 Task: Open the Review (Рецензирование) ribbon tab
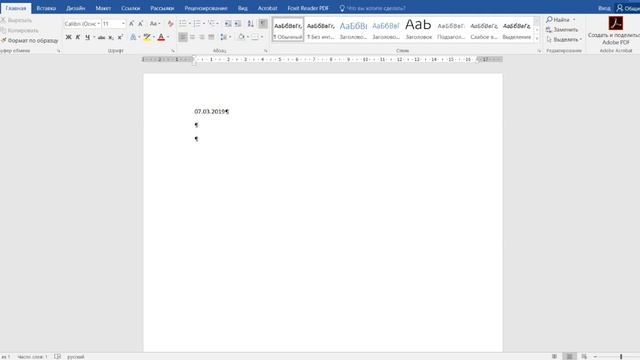tap(206, 8)
